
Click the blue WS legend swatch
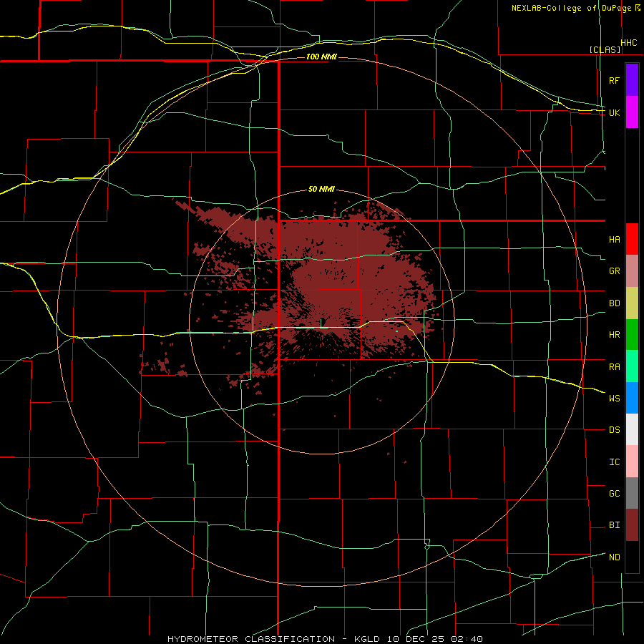(632, 398)
